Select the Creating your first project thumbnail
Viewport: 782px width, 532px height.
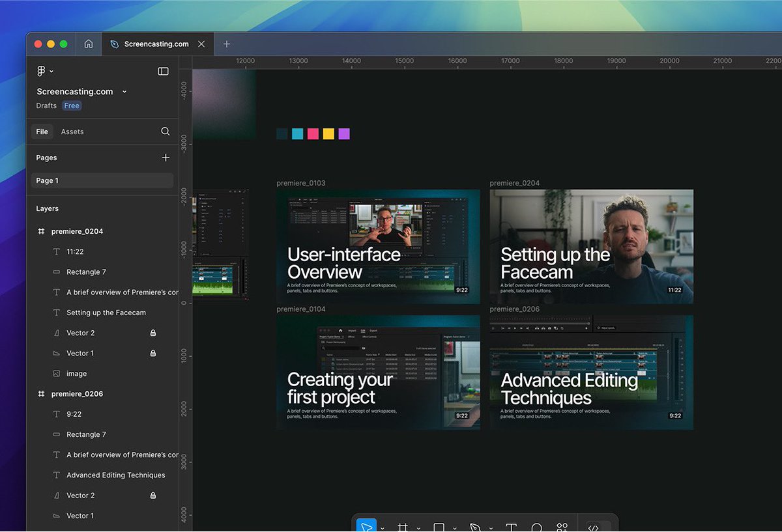[379, 372]
